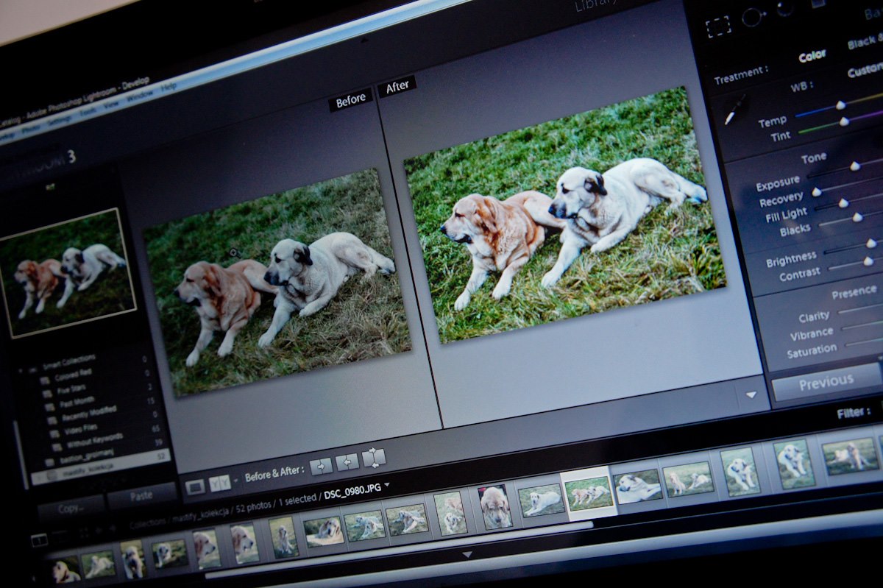The width and height of the screenshot is (883, 588).
Task: Open the Window menu
Action: pyautogui.click(x=140, y=96)
